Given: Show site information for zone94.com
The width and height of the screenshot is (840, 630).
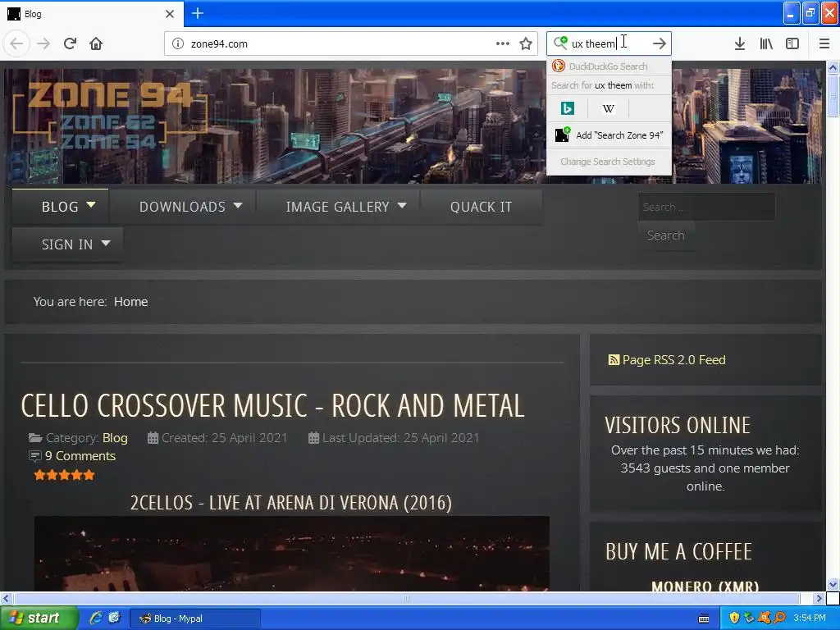Looking at the screenshot, I should click(x=177, y=43).
